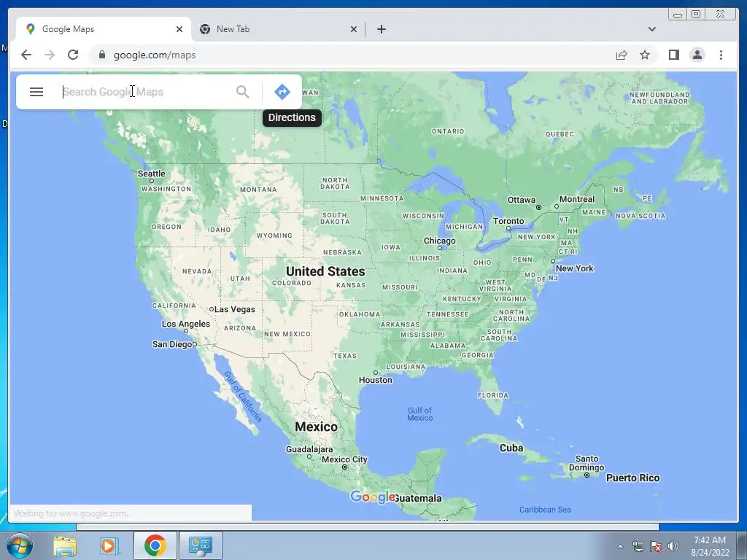Click the lock icon in address bar
747x560 pixels.
coord(101,55)
